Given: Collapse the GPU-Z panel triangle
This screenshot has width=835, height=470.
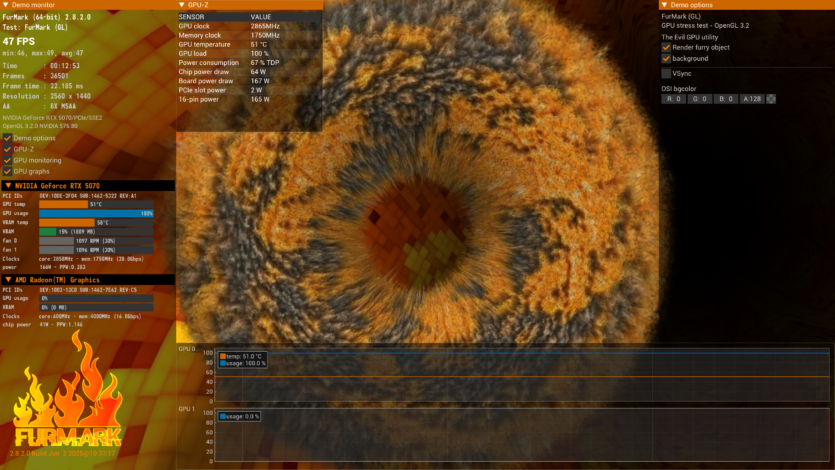Looking at the screenshot, I should pyautogui.click(x=182, y=5).
